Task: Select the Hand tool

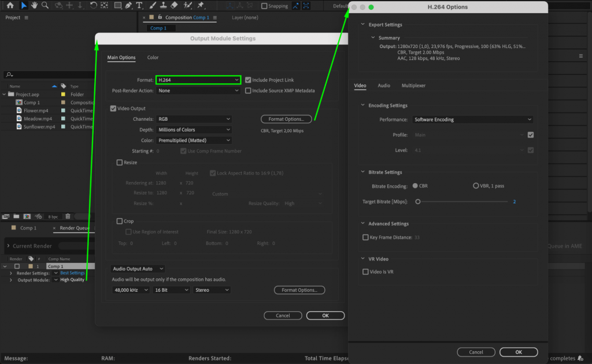Action: tap(34, 5)
